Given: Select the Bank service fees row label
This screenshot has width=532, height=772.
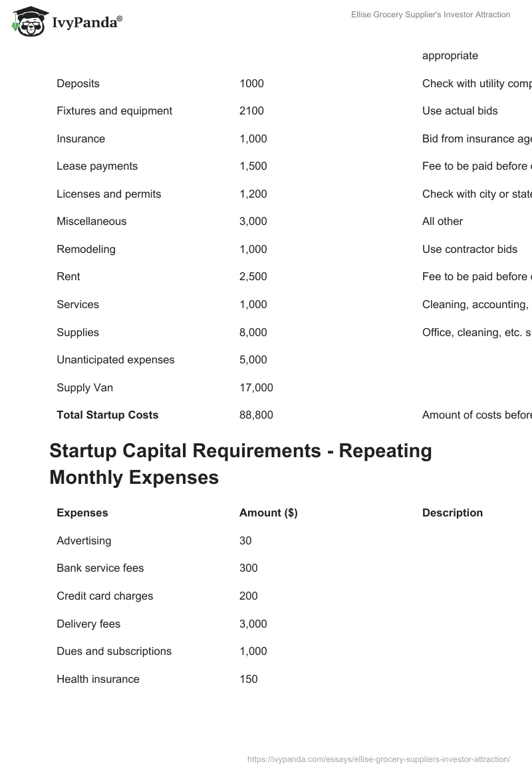Looking at the screenshot, I should coord(100,568).
